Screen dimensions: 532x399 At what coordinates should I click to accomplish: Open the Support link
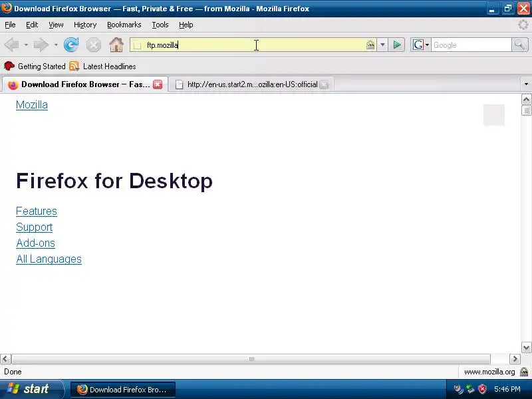pyautogui.click(x=35, y=227)
